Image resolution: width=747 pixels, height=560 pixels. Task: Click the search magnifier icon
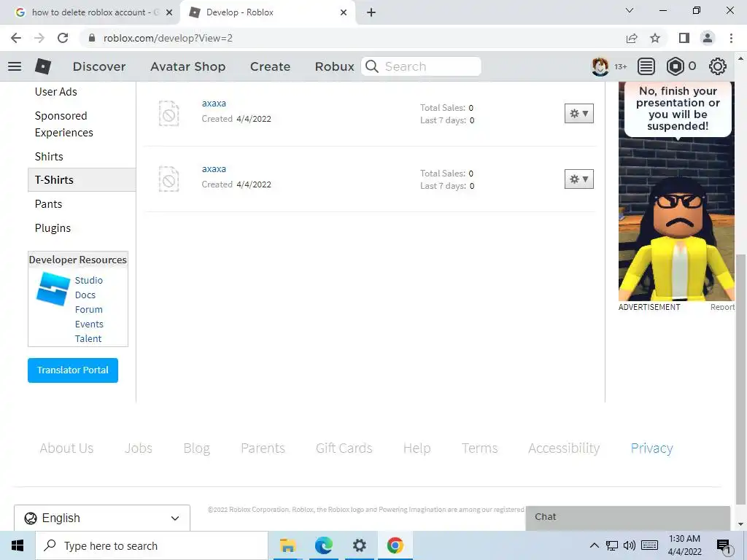point(372,66)
